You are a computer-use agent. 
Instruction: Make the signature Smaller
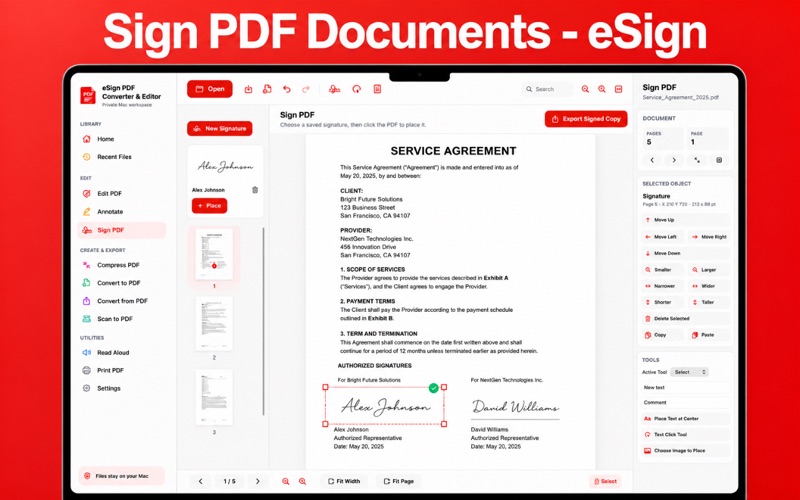(662, 269)
